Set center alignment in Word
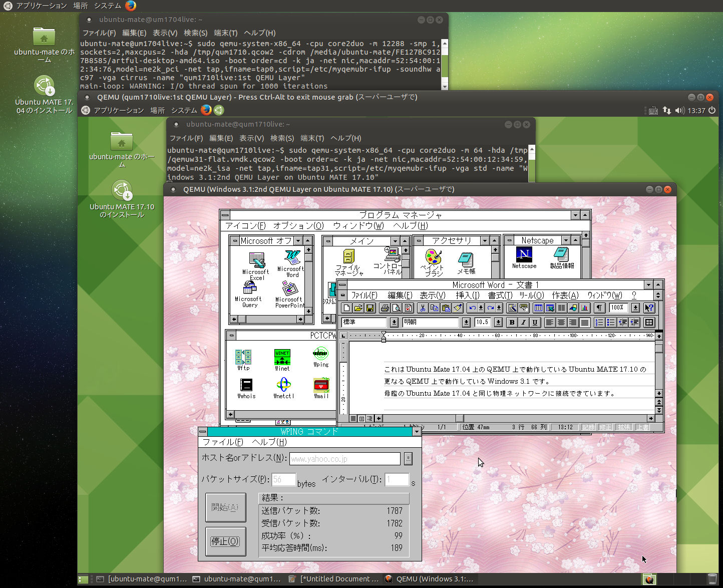Image resolution: width=723 pixels, height=588 pixels. [561, 322]
